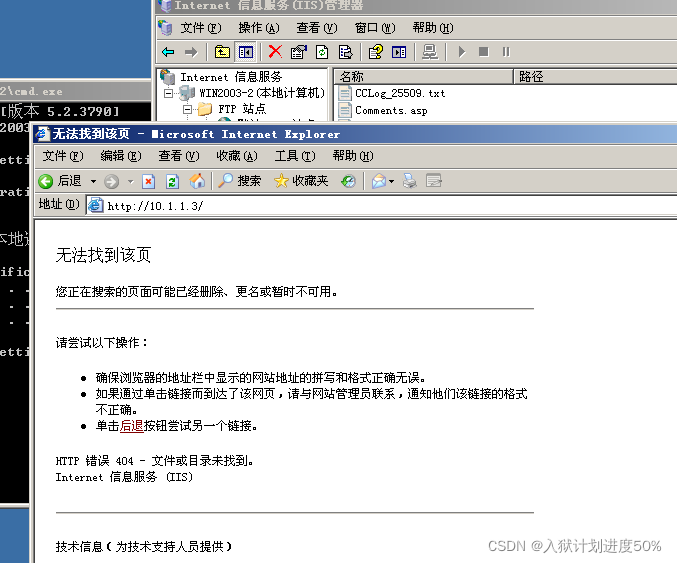Click the IIS Manager forward arrow icon
This screenshot has height=563, width=677.
coord(191,52)
